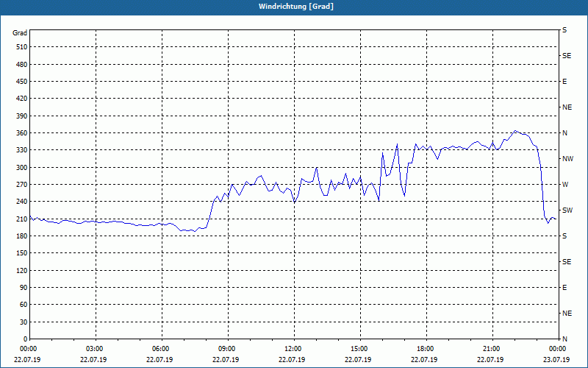Screen dimensions: 588x368
Task: Select the 180 degree axis label
Action: point(21,236)
